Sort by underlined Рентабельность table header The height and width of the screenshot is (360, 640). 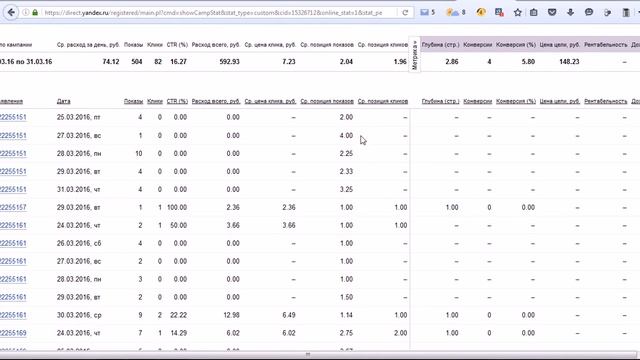tap(605, 101)
